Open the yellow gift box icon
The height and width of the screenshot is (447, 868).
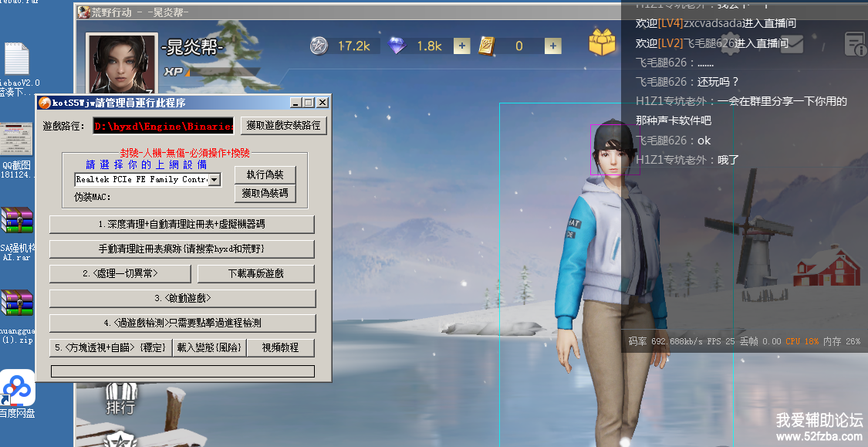(x=602, y=42)
